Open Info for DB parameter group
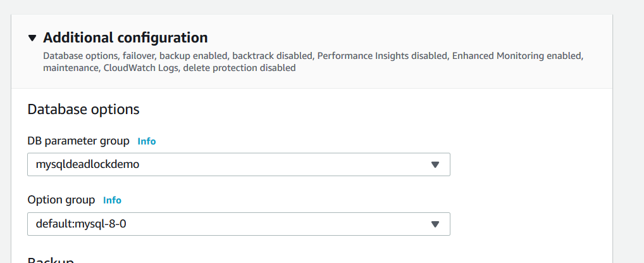Image resolution: width=644 pixels, height=263 pixels. [147, 141]
